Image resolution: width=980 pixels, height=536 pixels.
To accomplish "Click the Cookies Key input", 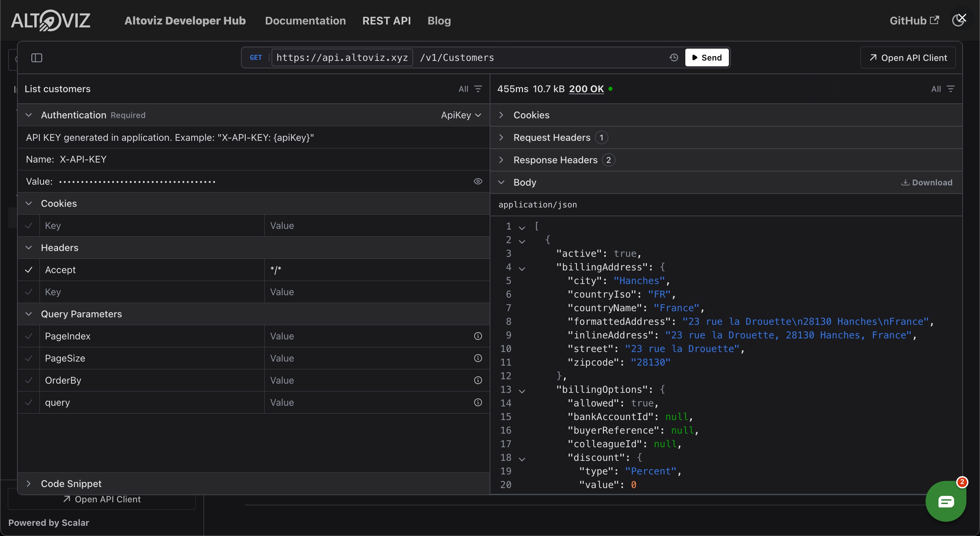I will (x=152, y=225).
